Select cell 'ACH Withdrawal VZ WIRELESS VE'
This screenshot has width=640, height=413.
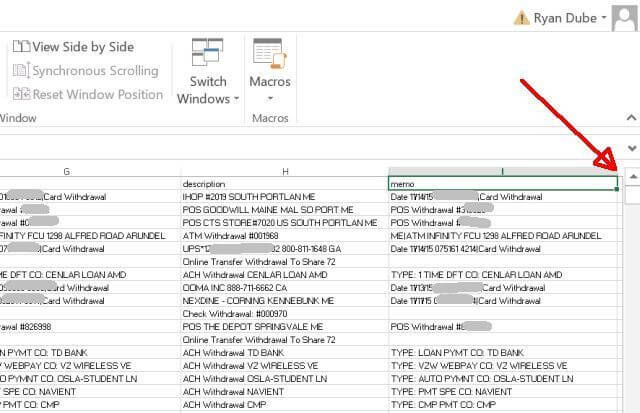click(284, 366)
